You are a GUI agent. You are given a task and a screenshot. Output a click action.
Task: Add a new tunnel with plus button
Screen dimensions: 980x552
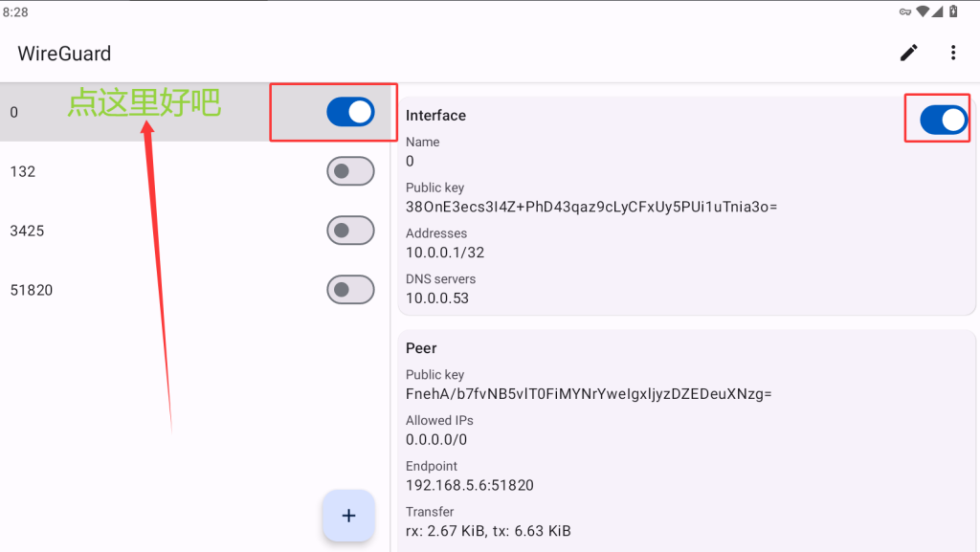pyautogui.click(x=348, y=516)
